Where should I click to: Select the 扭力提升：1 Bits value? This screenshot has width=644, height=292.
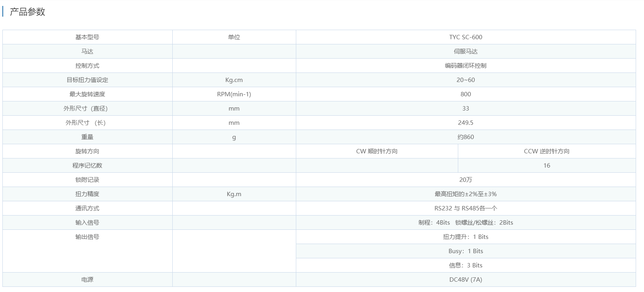[466, 237]
